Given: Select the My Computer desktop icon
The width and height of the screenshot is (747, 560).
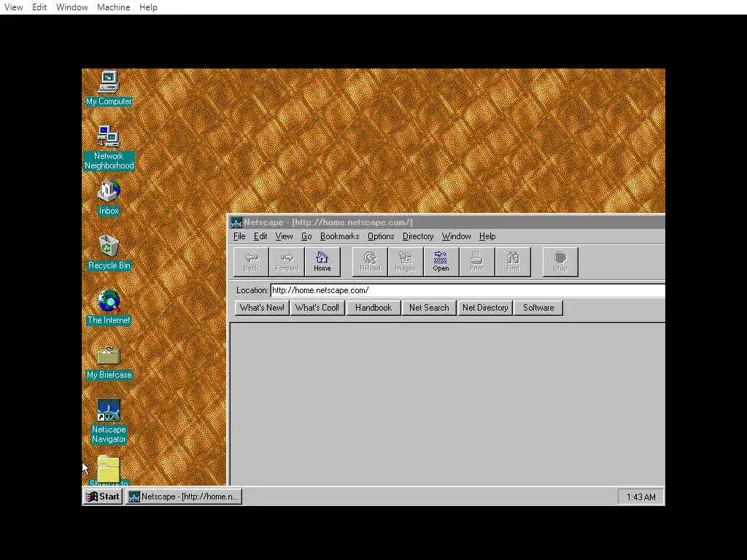Looking at the screenshot, I should (x=109, y=88).
